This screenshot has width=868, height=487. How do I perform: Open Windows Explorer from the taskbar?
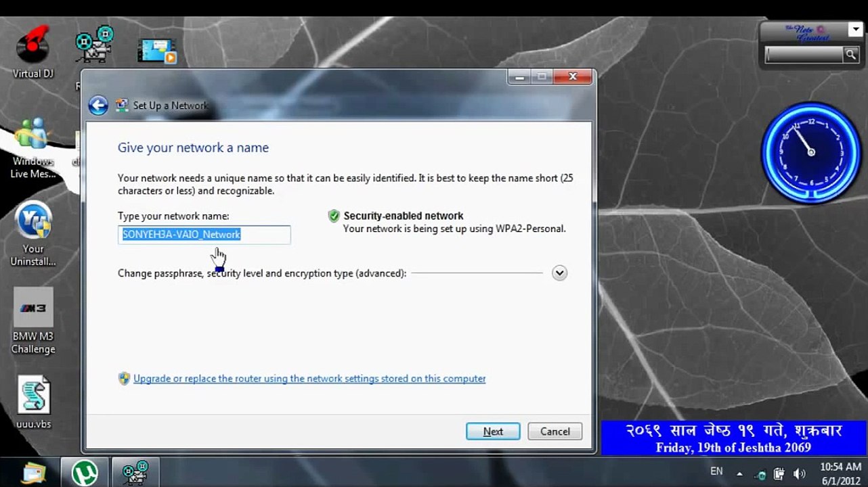pos(32,472)
